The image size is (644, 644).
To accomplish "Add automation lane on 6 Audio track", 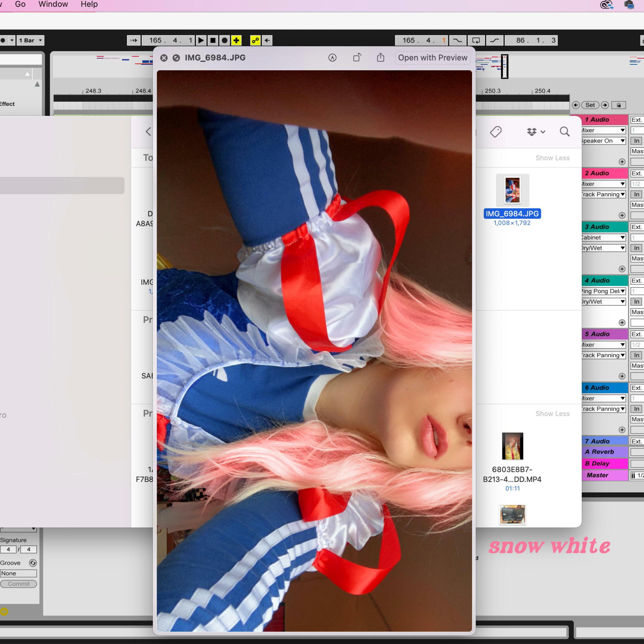I will [622, 430].
